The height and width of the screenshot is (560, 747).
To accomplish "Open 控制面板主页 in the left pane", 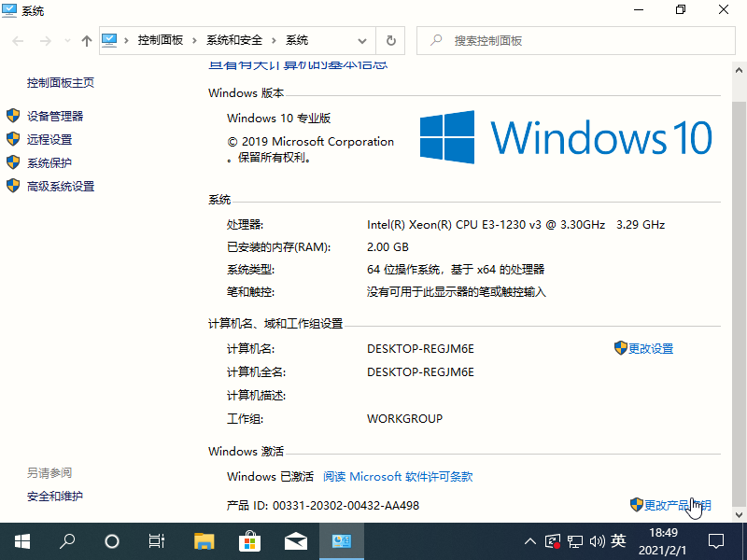I will point(61,82).
